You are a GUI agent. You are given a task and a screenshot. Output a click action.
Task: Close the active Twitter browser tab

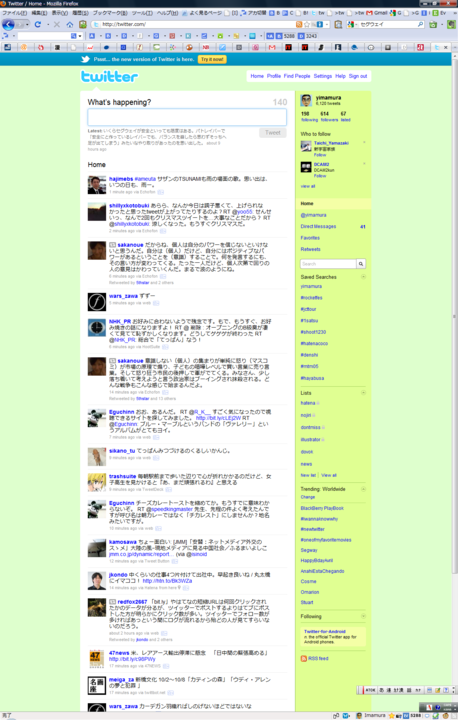tap(446, 47)
